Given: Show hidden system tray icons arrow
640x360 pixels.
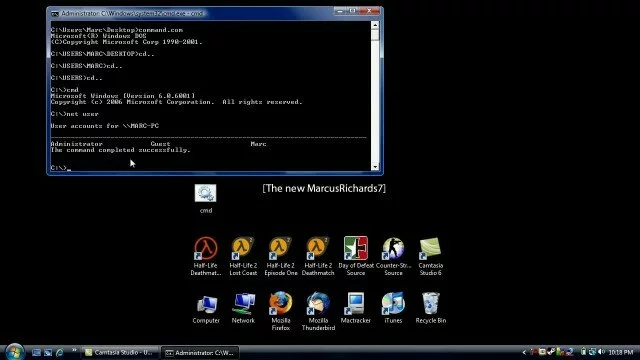Looking at the screenshot, I should tap(524, 352).
